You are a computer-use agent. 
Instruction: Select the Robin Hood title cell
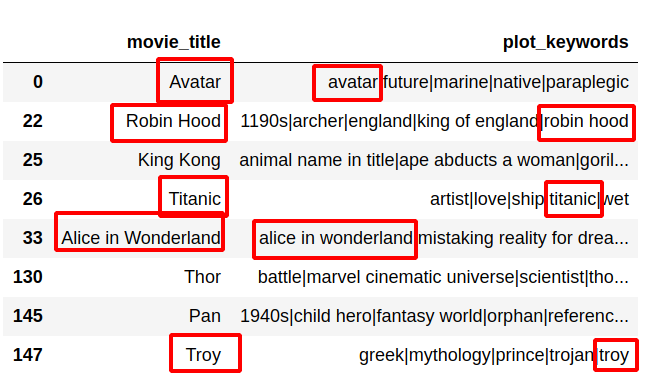point(173,121)
